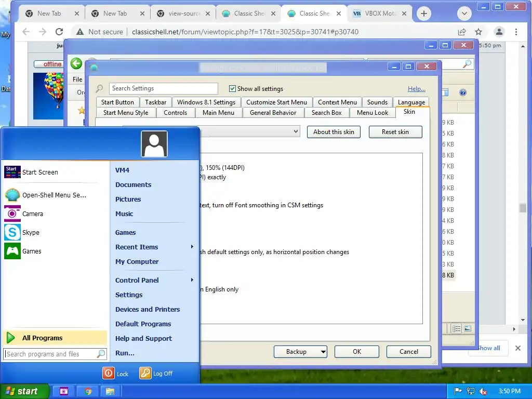The image size is (532, 399).
Task: Switch to the Start Button tab
Action: pos(117,102)
